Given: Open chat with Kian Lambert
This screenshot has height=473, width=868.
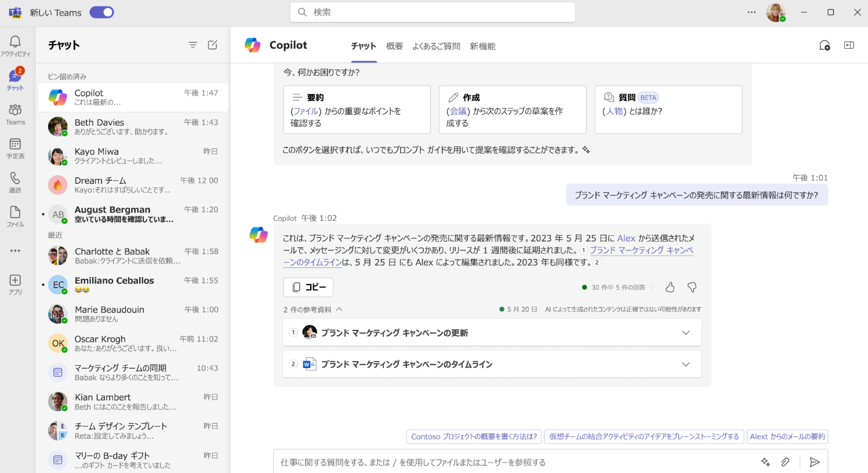Looking at the screenshot, I should point(133,401).
